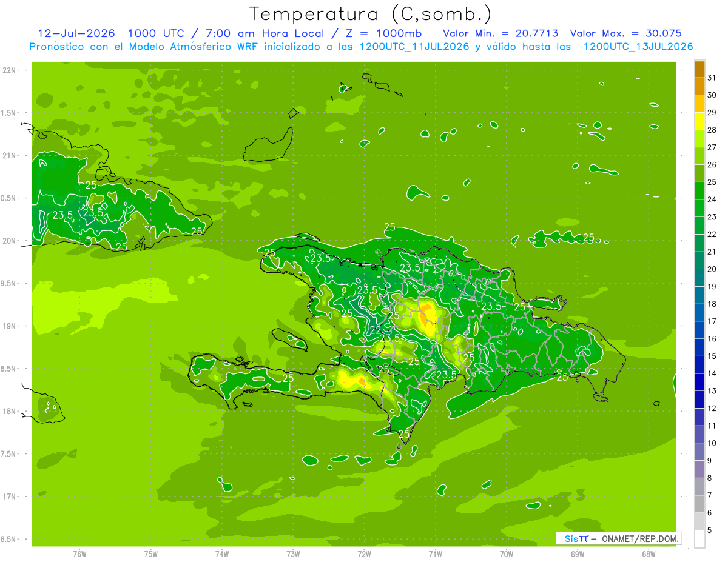This screenshot has height=562, width=728.
Task: Click the '21N' latitude axis label
Action: (x=10, y=155)
